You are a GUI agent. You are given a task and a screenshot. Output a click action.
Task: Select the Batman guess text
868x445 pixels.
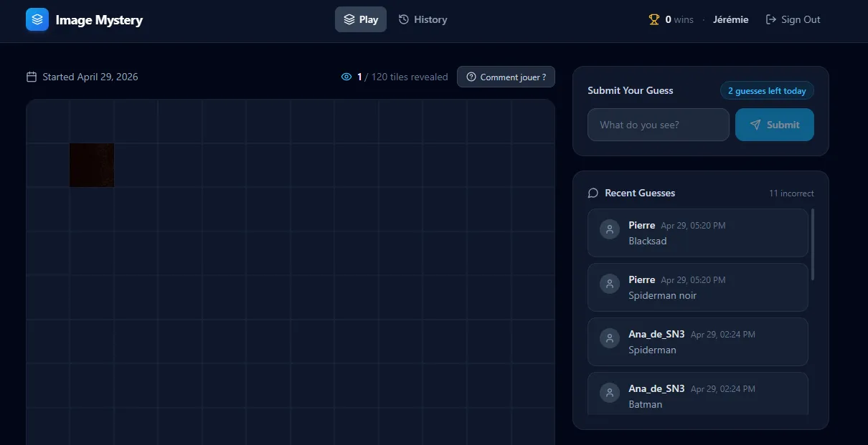pyautogui.click(x=646, y=404)
